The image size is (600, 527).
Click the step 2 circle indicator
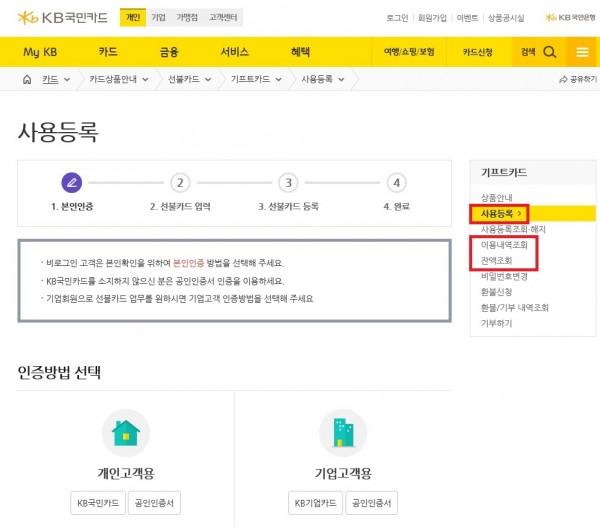point(179,182)
